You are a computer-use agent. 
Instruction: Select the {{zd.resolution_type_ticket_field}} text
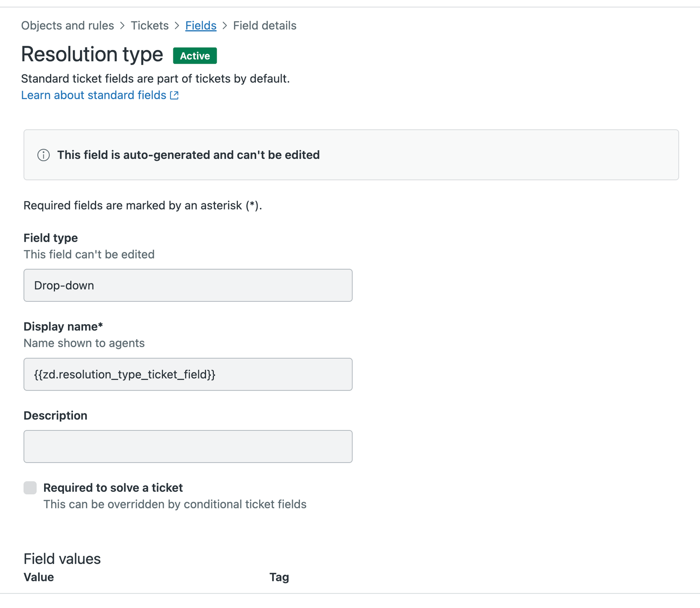click(124, 374)
